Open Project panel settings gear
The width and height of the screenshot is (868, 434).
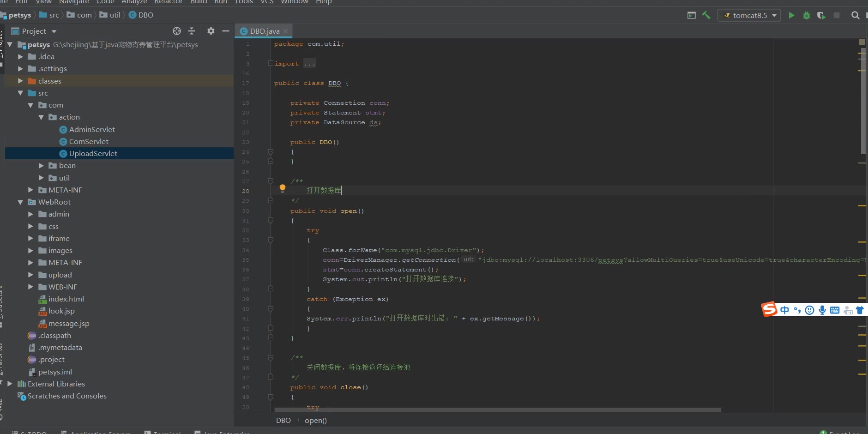tap(211, 31)
